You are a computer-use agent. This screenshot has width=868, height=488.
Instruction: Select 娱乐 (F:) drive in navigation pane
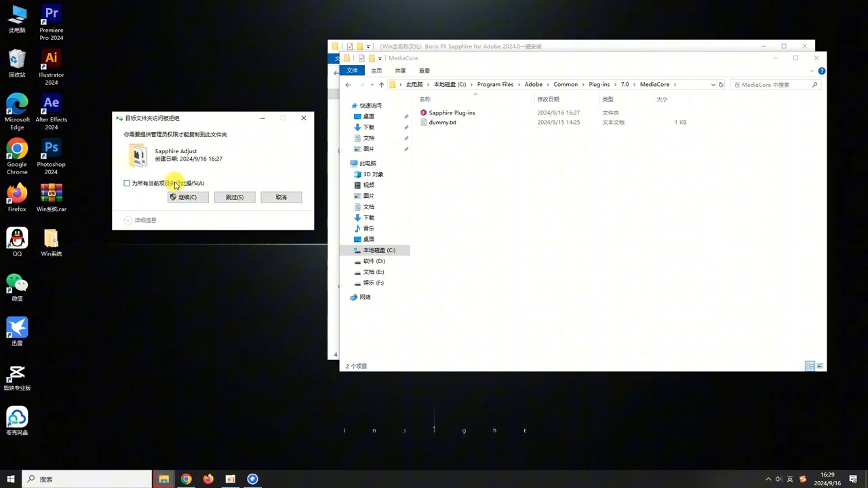tap(373, 283)
